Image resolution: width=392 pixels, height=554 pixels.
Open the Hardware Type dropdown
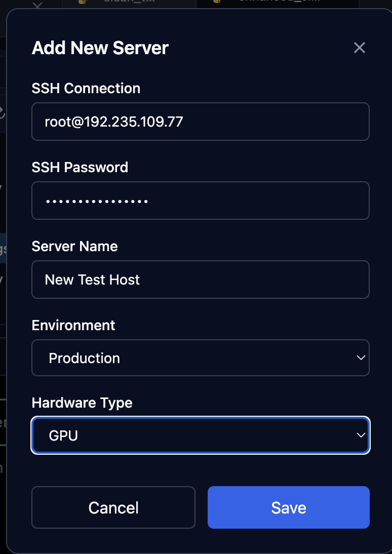point(201,435)
